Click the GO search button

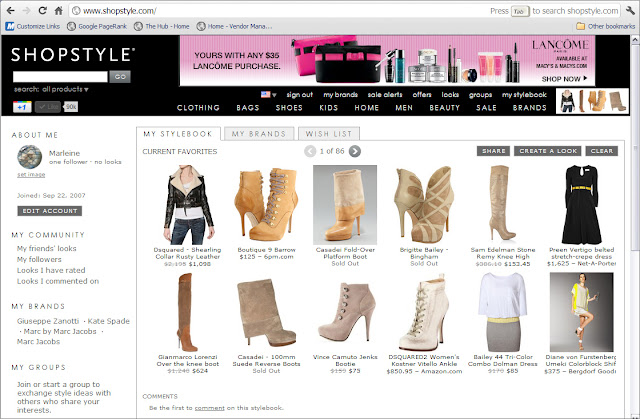tap(120, 77)
